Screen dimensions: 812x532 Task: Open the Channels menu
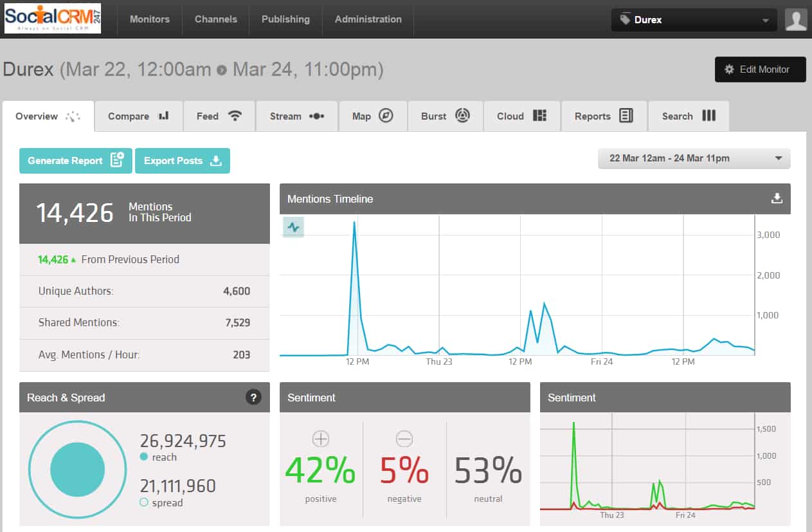click(x=216, y=19)
